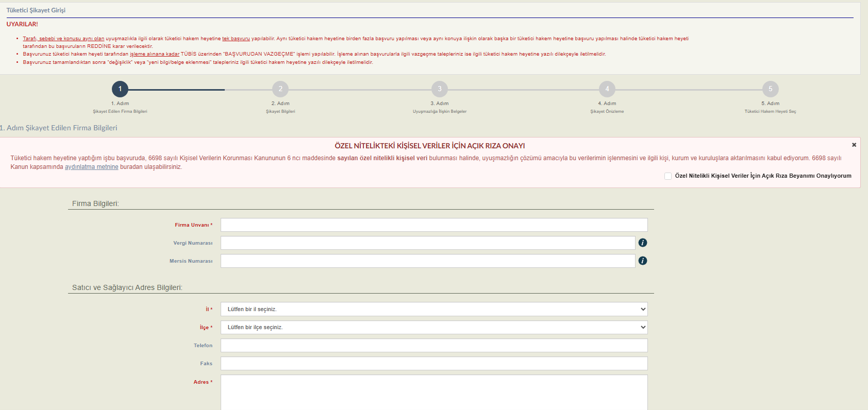Click the 'Firma Unvanı *' label
Viewport: 868px width, 410px height.
[193, 225]
